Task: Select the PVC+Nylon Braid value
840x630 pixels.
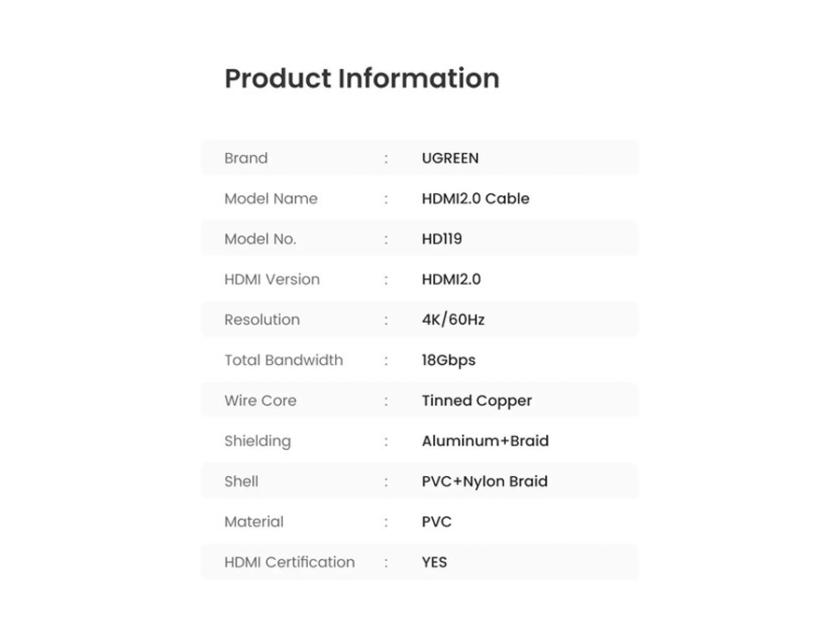Action: [484, 482]
